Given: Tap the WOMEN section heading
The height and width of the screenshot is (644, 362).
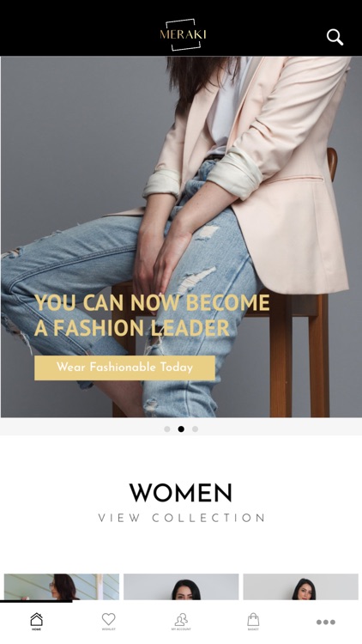Looking at the screenshot, I should (181, 493).
